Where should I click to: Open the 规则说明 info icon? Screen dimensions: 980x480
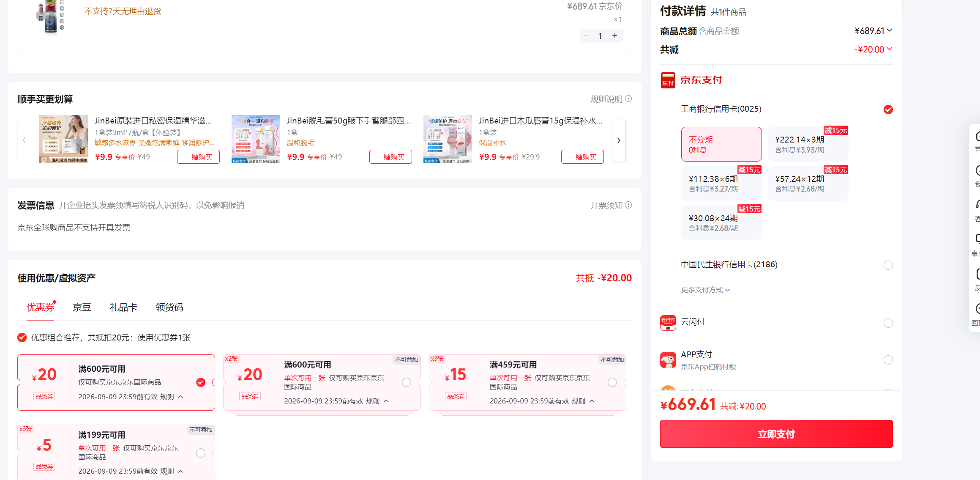click(x=628, y=99)
